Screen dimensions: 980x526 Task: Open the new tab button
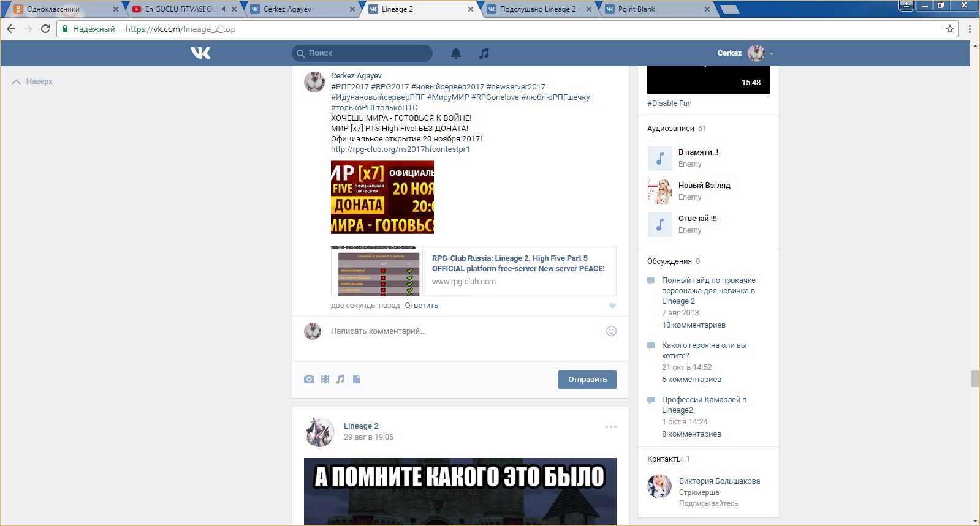pyautogui.click(x=729, y=9)
